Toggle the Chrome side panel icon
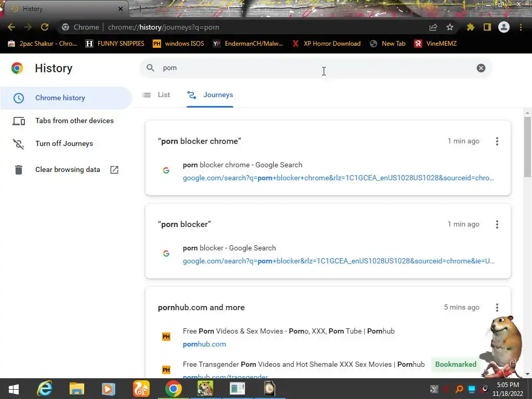This screenshot has height=399, width=532. pos(487,27)
